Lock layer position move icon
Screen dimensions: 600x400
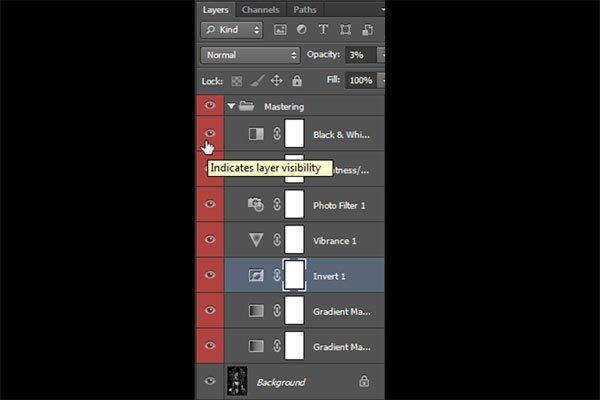[x=276, y=80]
